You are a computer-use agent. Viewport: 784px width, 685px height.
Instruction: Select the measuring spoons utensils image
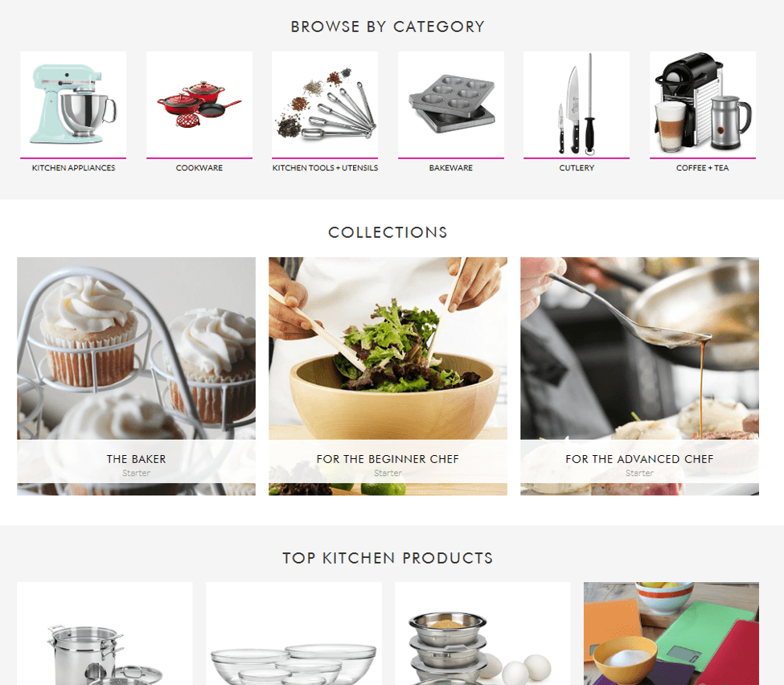[x=325, y=104]
